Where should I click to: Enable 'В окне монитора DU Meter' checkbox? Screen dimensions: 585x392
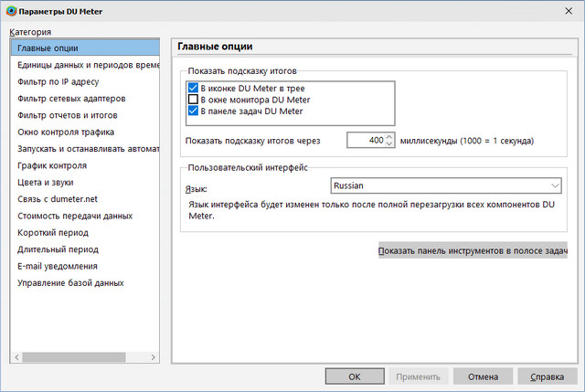tap(193, 100)
